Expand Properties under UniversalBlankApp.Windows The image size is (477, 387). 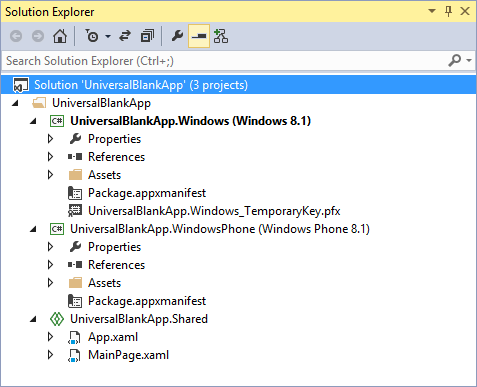(50, 139)
